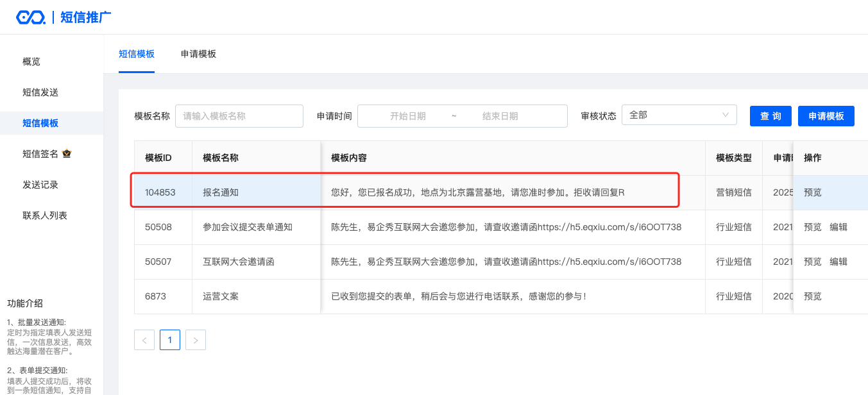868x395 pixels.
Task: Go to previous page arrow
Action: (x=144, y=340)
